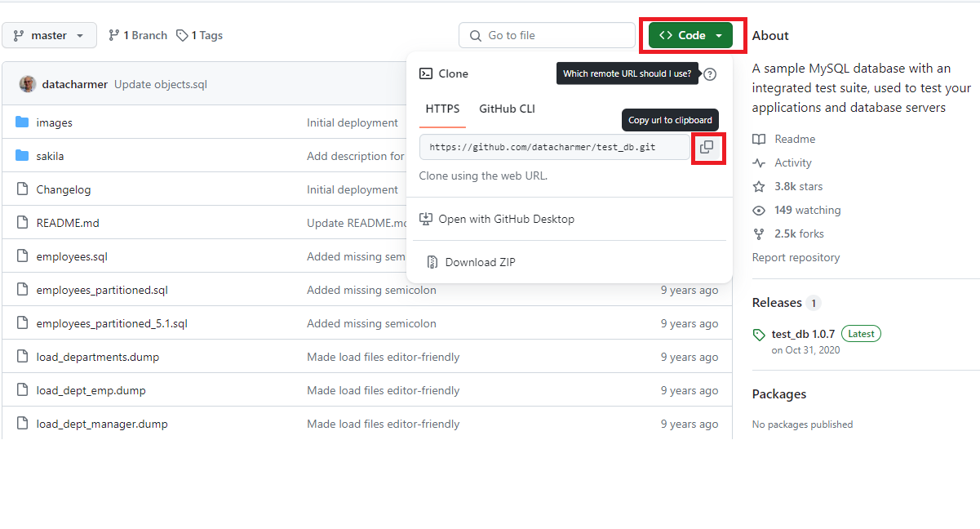Click the ZIP file icon in menu
This screenshot has width=980, height=529.
[x=432, y=262]
